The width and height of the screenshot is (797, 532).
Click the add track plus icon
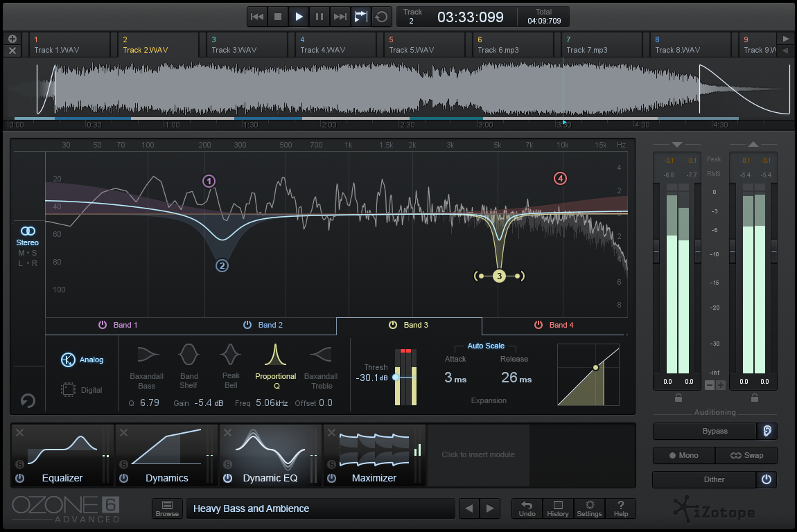[12, 39]
